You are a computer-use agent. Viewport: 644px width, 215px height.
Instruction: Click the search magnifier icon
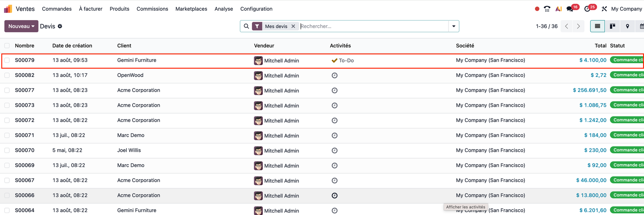click(246, 26)
